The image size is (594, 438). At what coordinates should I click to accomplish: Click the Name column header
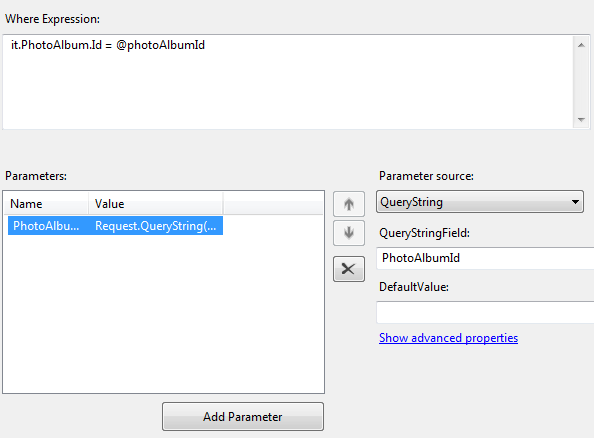pyautogui.click(x=46, y=203)
